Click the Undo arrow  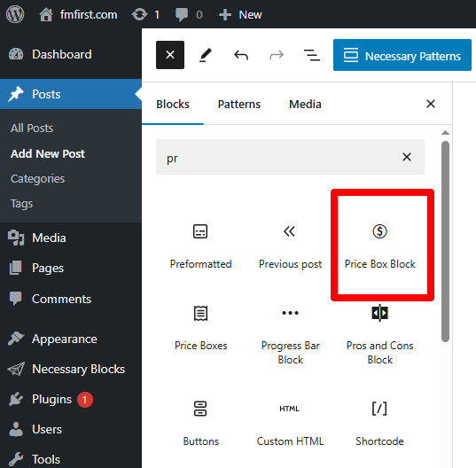tap(241, 55)
